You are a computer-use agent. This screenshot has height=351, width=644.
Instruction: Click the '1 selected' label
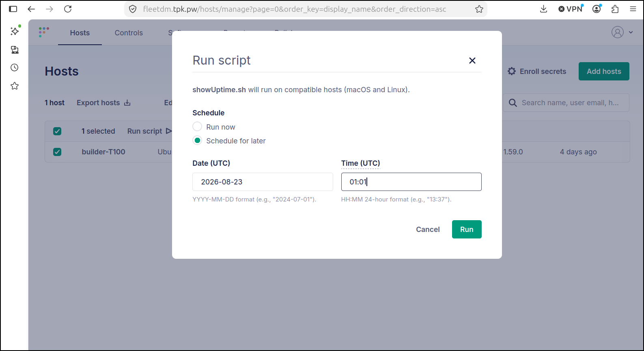click(98, 131)
